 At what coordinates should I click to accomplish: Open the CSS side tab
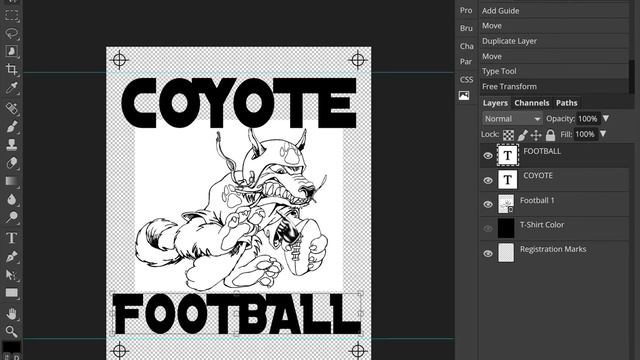(467, 80)
